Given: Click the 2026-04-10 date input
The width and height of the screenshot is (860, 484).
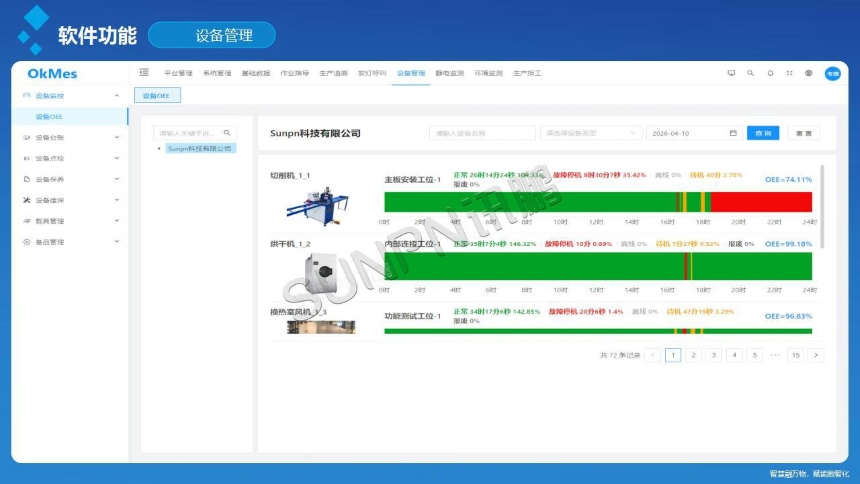Looking at the screenshot, I should point(694,133).
